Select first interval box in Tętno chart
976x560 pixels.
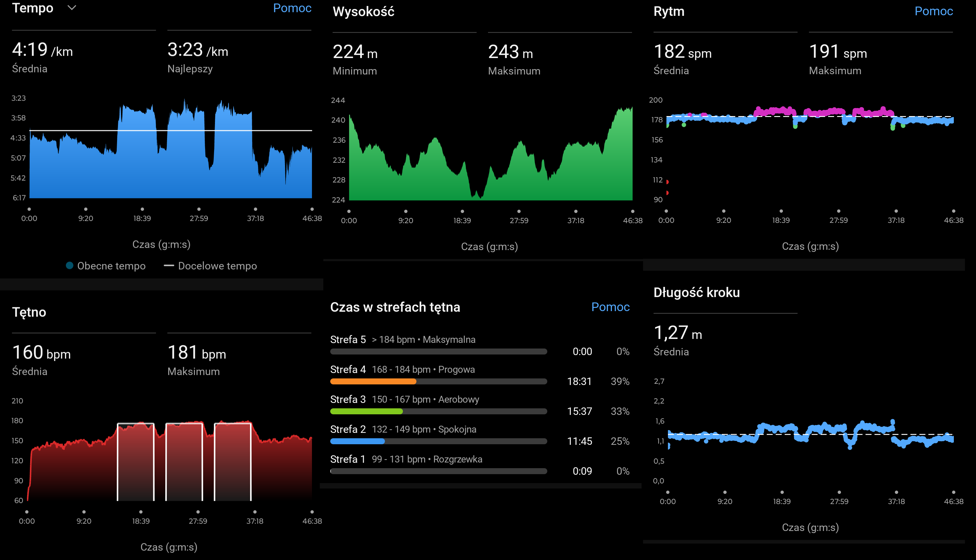(135, 462)
